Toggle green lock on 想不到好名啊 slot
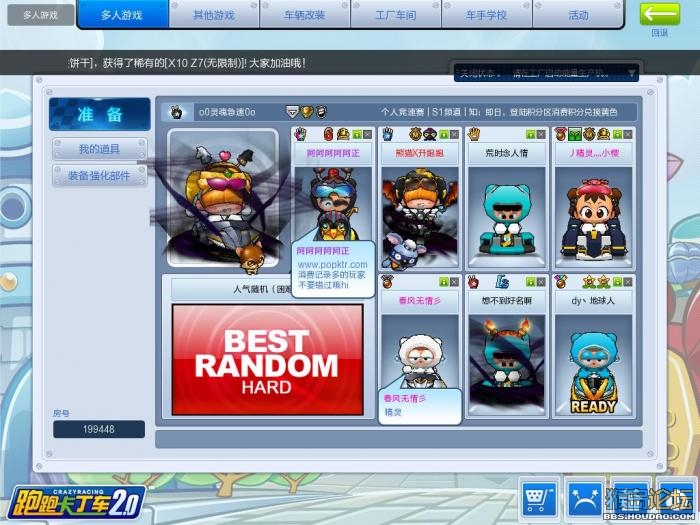This screenshot has width=700, height=525. (x=530, y=282)
